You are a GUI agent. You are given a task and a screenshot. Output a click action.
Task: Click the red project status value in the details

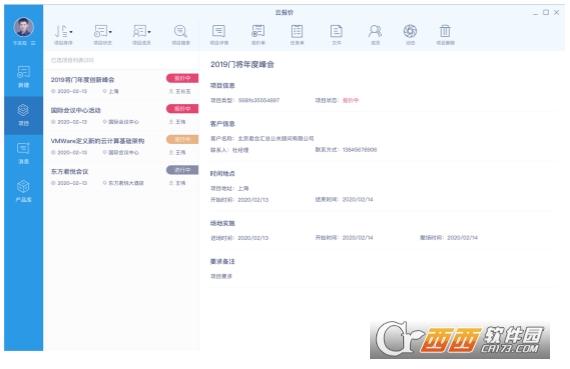[350, 100]
